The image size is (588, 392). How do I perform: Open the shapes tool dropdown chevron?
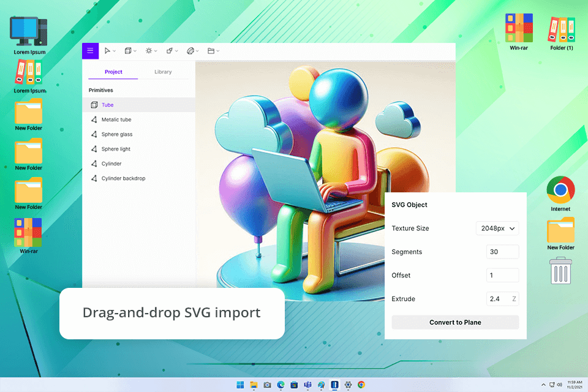(x=176, y=51)
